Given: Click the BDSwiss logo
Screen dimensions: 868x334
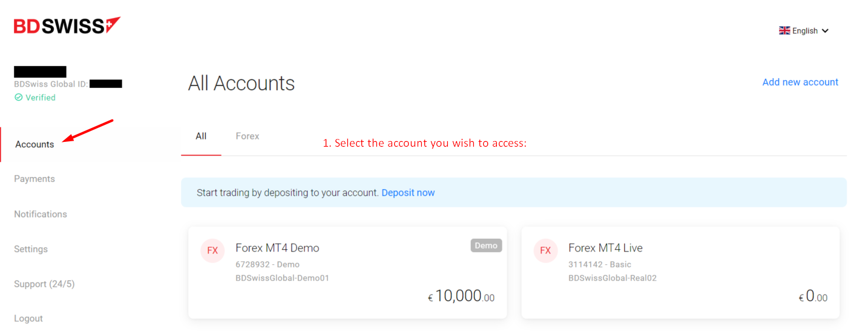Looking at the screenshot, I should [x=67, y=25].
